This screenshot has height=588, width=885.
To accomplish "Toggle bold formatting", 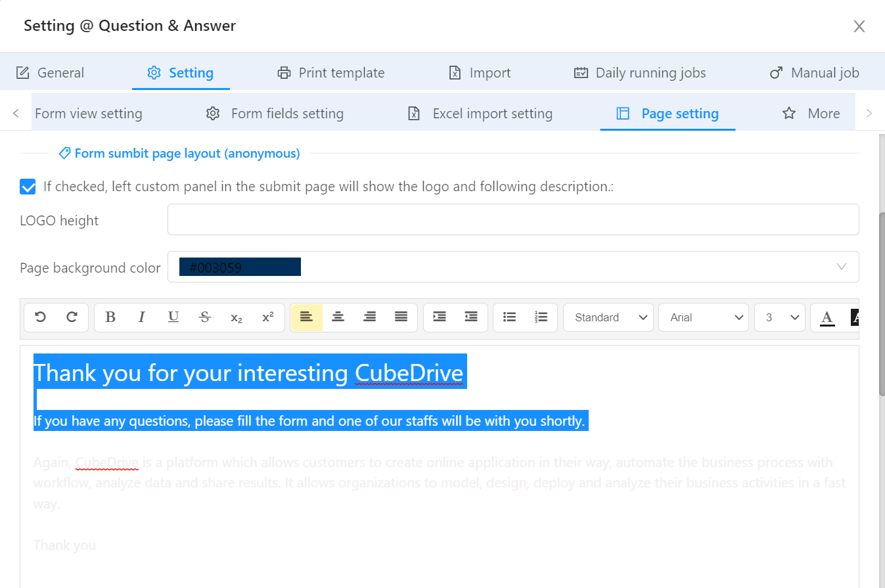I will [110, 317].
